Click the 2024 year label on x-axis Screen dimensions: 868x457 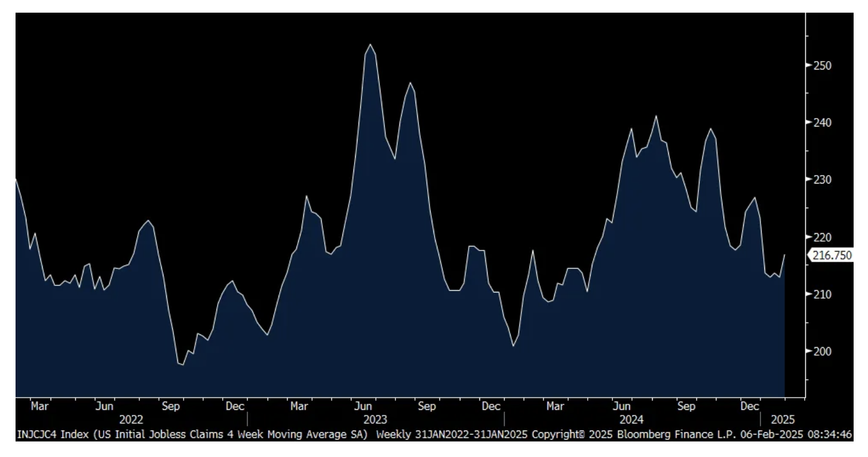point(631,420)
